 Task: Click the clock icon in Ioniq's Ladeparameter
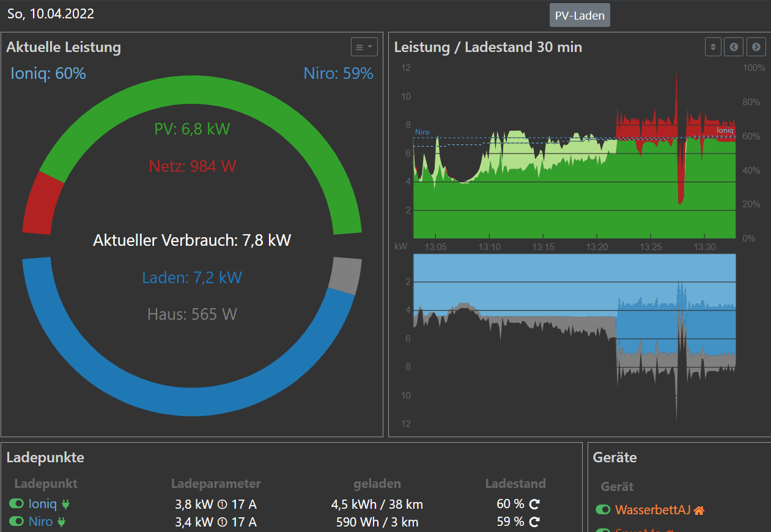pos(223,505)
